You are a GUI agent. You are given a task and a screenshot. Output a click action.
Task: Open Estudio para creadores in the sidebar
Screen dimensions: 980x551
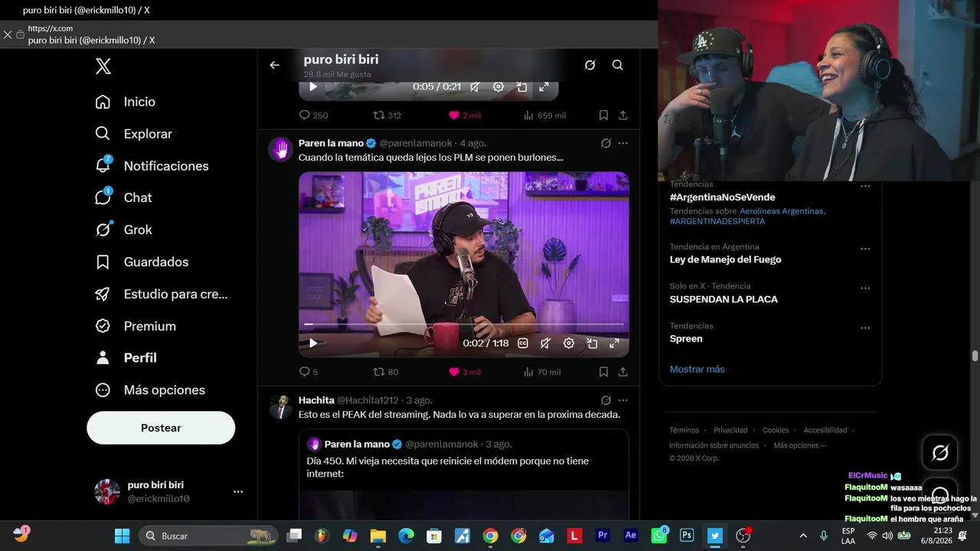point(161,294)
